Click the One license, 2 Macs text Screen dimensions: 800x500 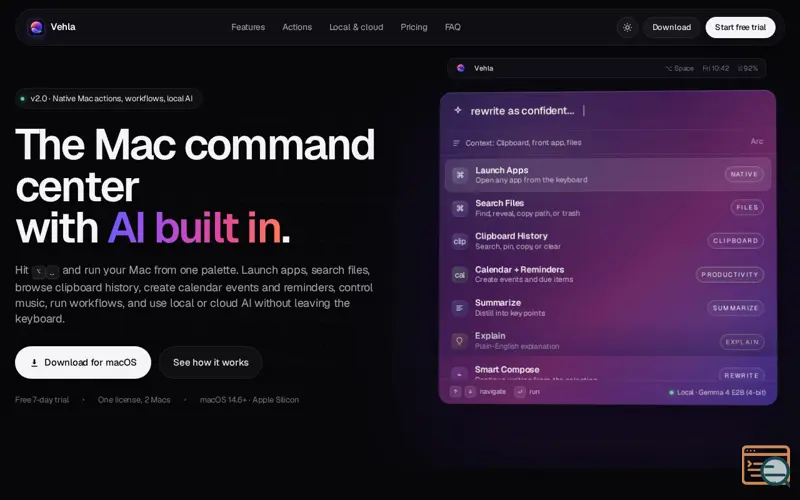[x=134, y=400]
